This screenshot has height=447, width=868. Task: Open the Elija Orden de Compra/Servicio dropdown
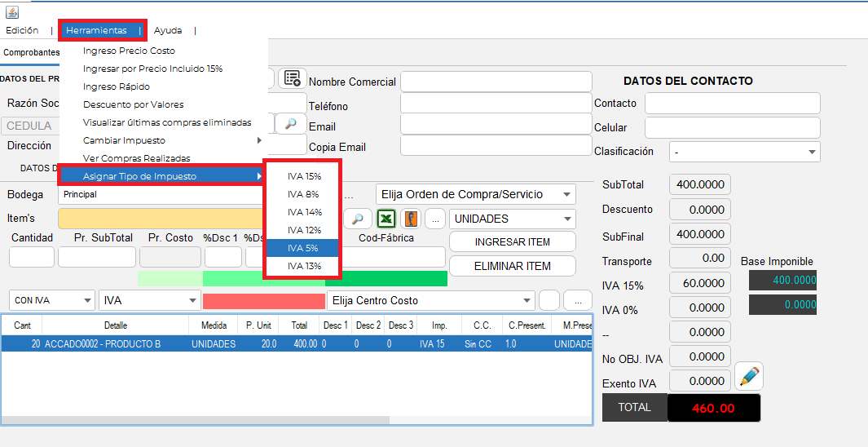click(x=475, y=194)
